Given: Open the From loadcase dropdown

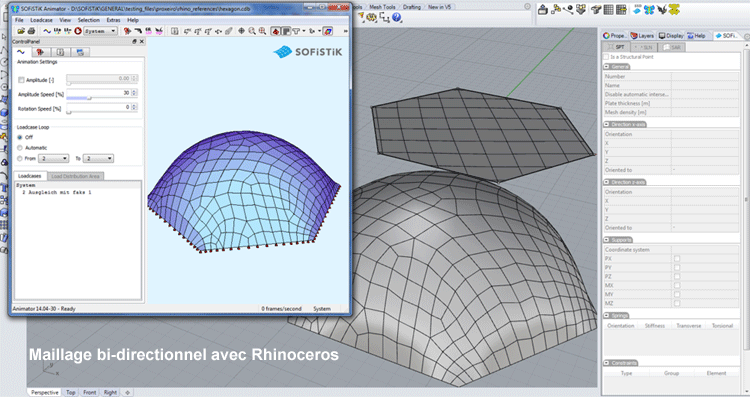Looking at the screenshot, I should [x=54, y=158].
